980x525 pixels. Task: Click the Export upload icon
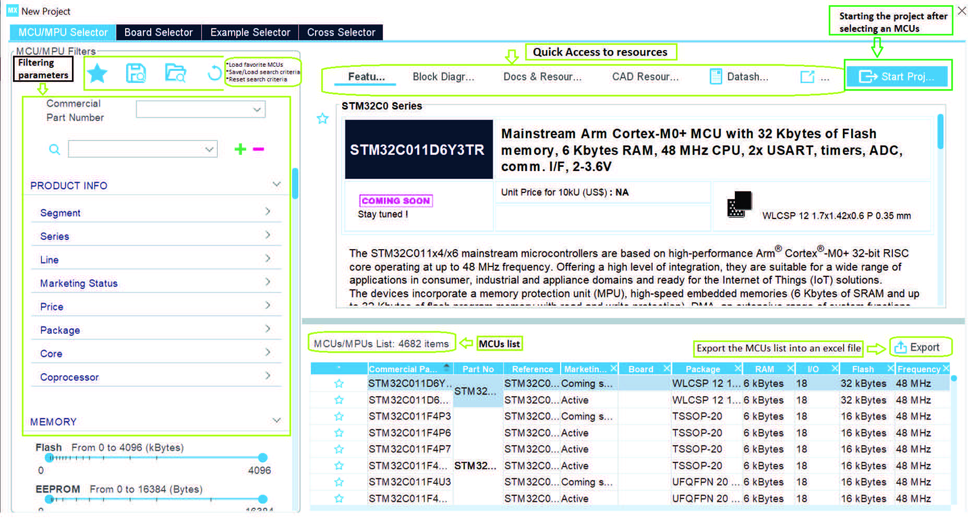click(x=900, y=347)
